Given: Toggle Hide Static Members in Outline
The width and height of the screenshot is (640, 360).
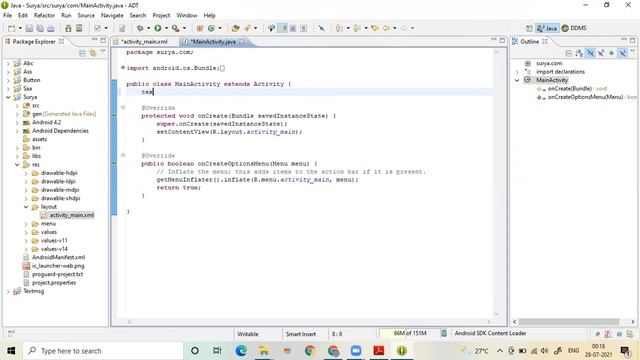Looking at the screenshot, I should (x=601, y=53).
